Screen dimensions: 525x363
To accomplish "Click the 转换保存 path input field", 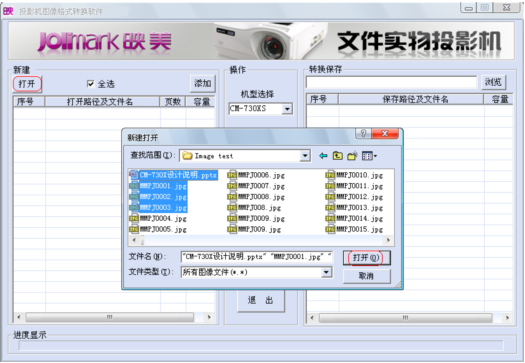I will click(x=391, y=82).
